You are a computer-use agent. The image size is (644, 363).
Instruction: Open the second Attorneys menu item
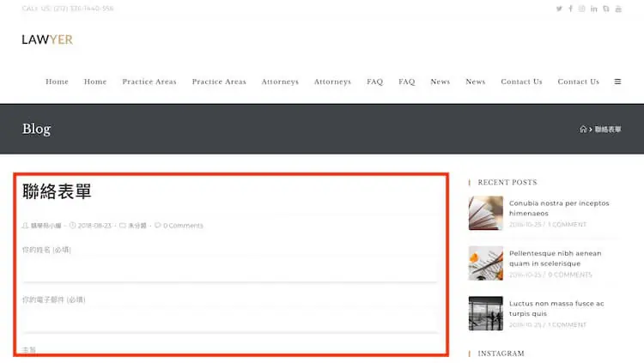tap(332, 82)
